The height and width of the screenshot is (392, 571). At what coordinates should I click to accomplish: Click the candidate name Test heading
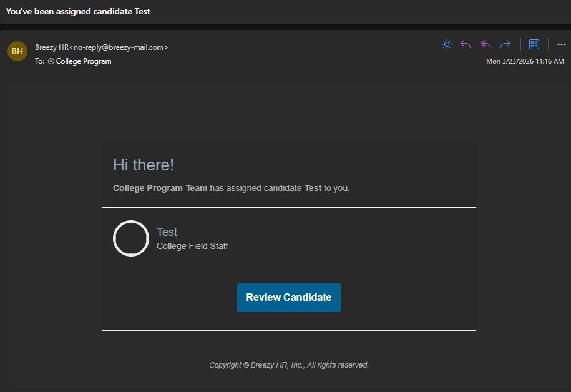pos(167,232)
